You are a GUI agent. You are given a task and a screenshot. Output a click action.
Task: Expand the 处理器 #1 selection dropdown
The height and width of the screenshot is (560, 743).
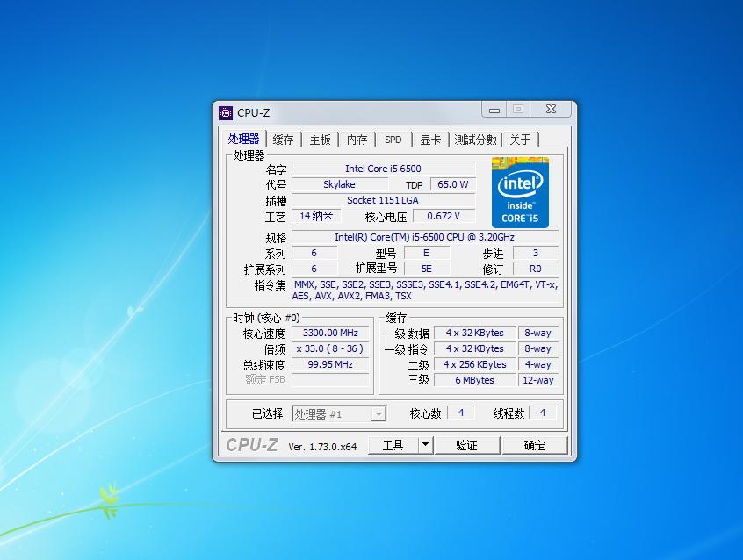pos(379,413)
